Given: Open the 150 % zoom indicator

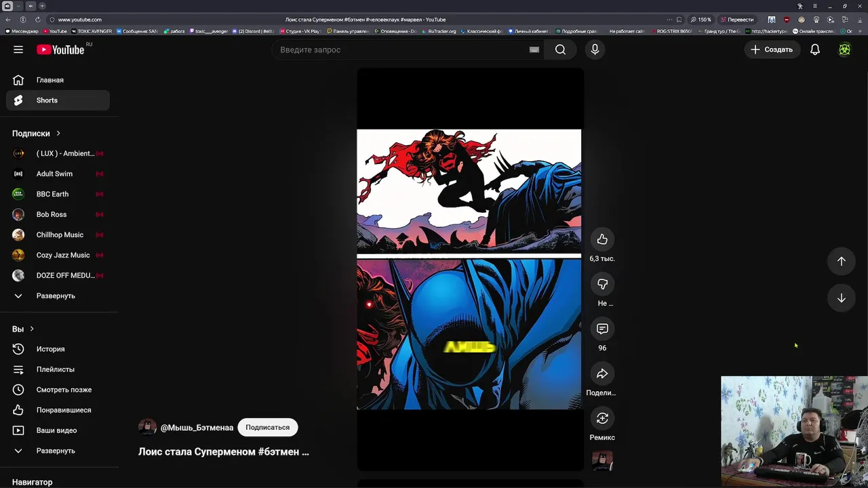Looking at the screenshot, I should [x=701, y=20].
